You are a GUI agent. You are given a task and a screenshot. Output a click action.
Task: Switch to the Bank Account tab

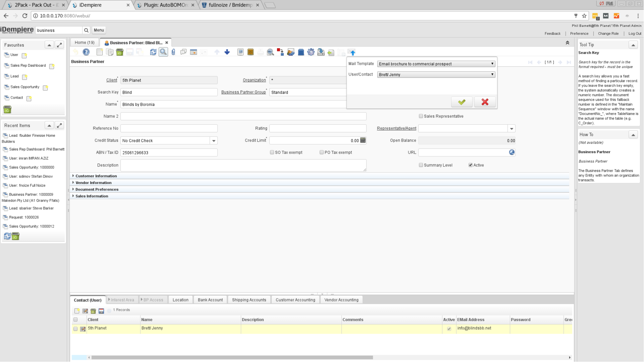(x=210, y=300)
